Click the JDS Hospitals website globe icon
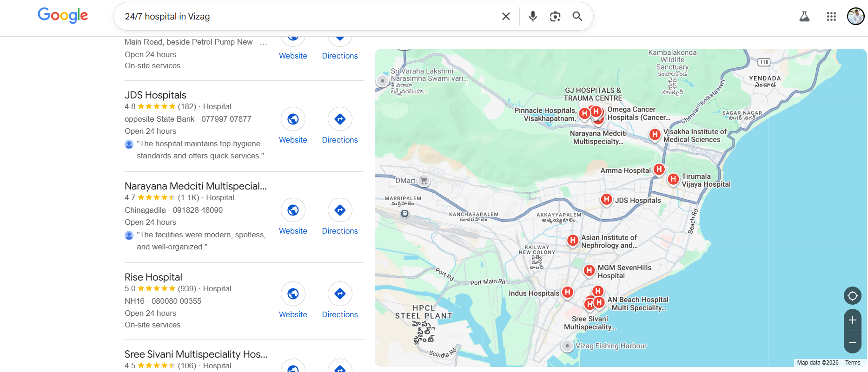This screenshot has height=372, width=868. coord(293,119)
